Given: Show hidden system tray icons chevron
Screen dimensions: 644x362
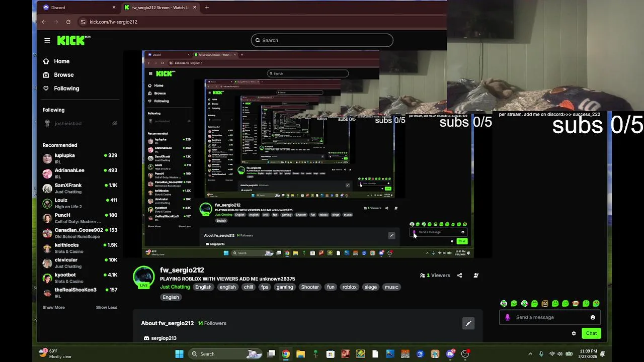Looking at the screenshot, I should click(x=530, y=354).
